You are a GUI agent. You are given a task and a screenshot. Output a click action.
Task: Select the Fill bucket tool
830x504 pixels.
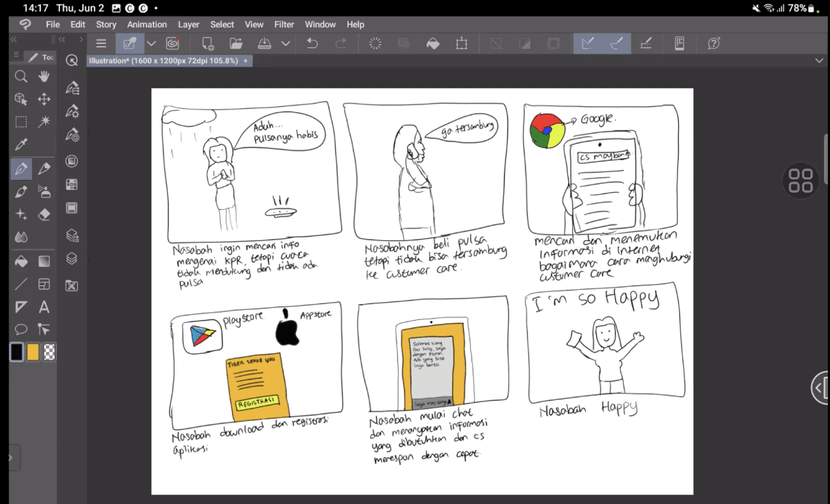click(21, 261)
